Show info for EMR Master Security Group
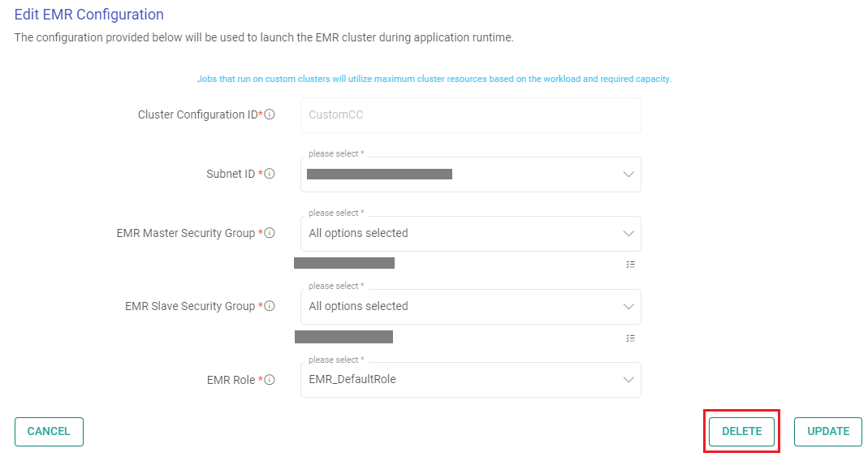This screenshot has width=868, height=457. [x=270, y=233]
